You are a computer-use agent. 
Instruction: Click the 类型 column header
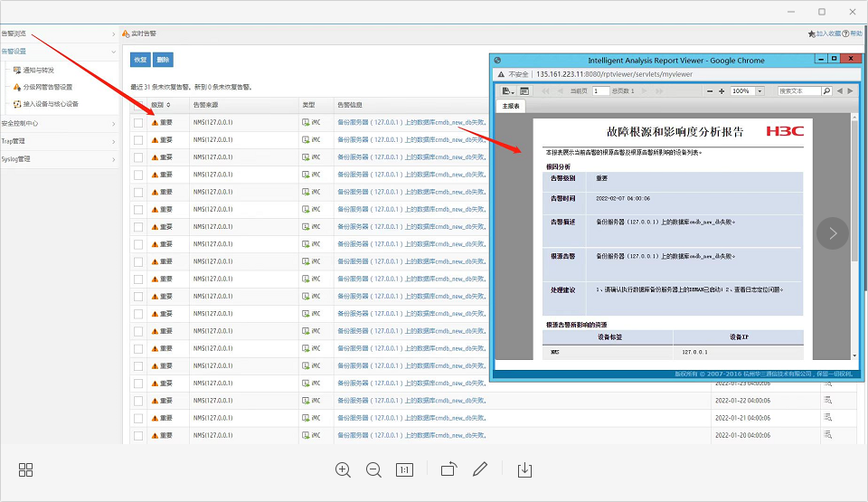(308, 105)
